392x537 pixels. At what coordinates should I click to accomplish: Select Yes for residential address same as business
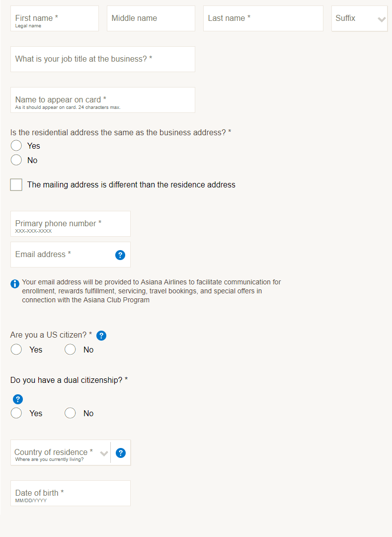tap(16, 146)
